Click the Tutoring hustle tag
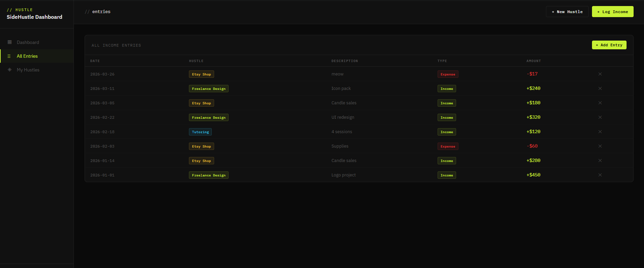This screenshot has width=644, height=268. pos(200,132)
